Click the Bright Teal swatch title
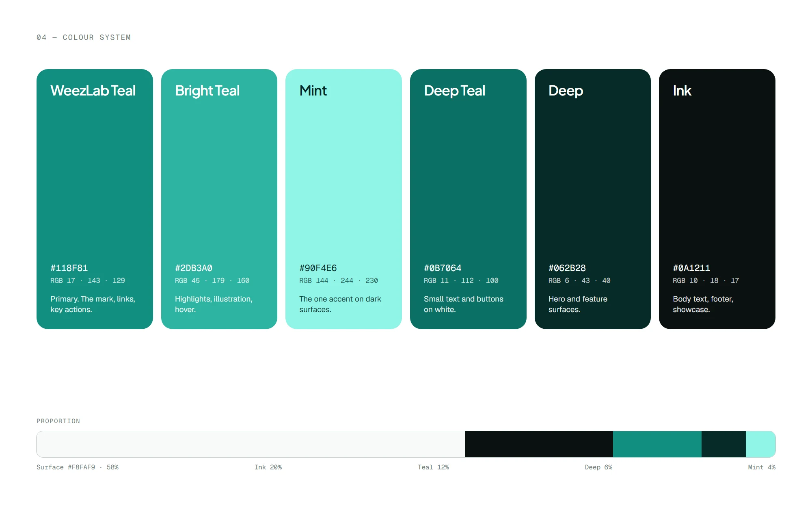Image resolution: width=812 pixels, height=508 pixels. click(x=207, y=91)
